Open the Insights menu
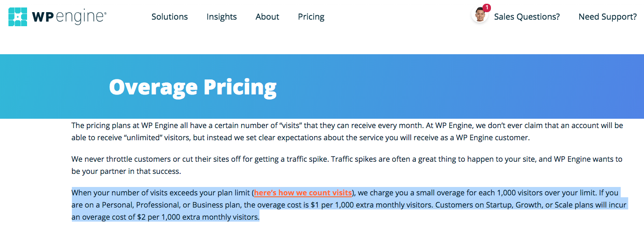 222,17
